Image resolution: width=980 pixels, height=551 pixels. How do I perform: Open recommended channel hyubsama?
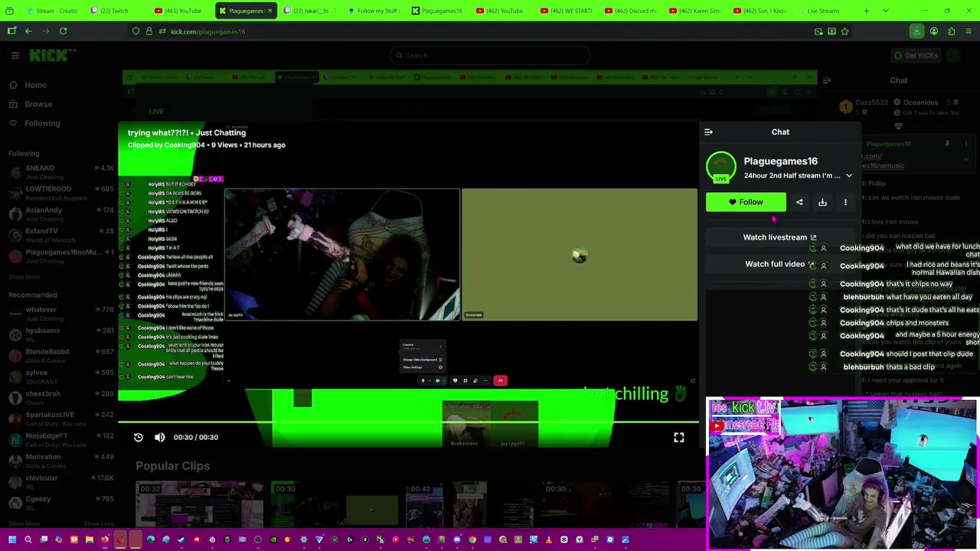(61, 334)
